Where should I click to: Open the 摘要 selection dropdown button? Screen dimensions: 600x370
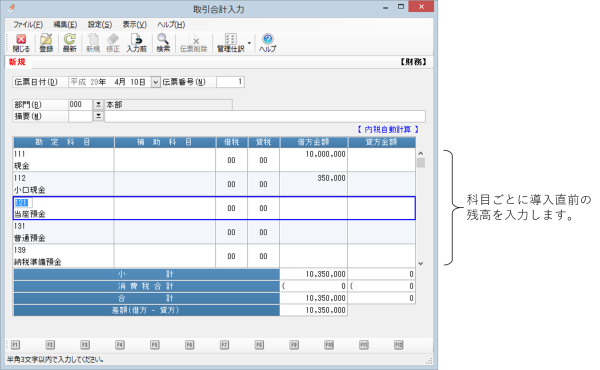(x=98, y=116)
